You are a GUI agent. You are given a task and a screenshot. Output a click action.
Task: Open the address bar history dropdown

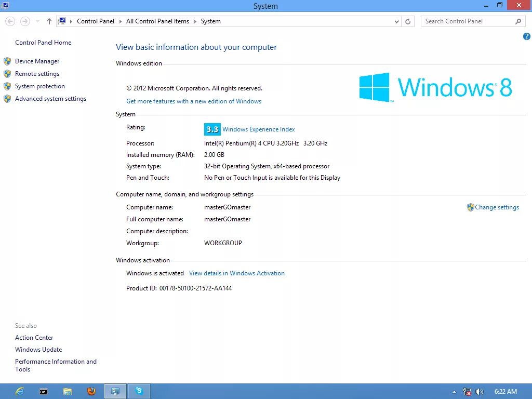tap(396, 21)
